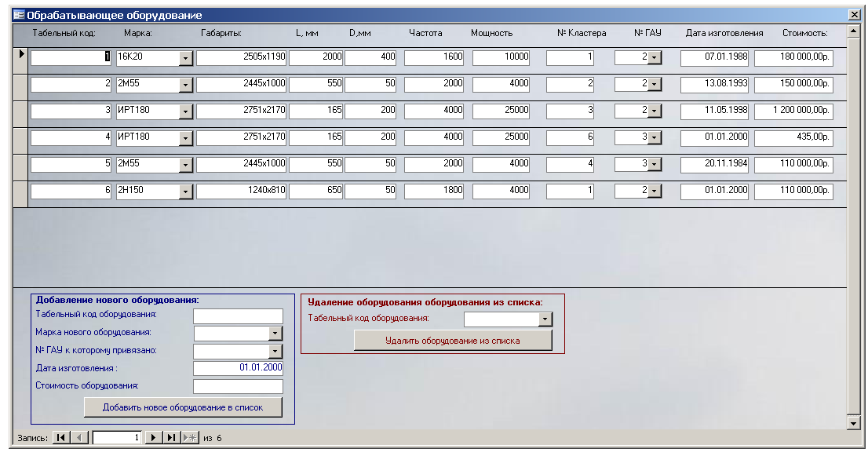The image size is (868, 467).
Task: Select the row selector for record 1
Action: pyautogui.click(x=20, y=60)
